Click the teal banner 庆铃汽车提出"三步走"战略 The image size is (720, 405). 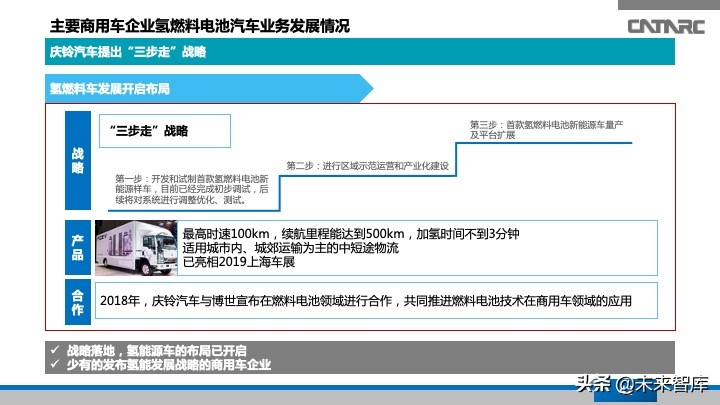coord(360,51)
